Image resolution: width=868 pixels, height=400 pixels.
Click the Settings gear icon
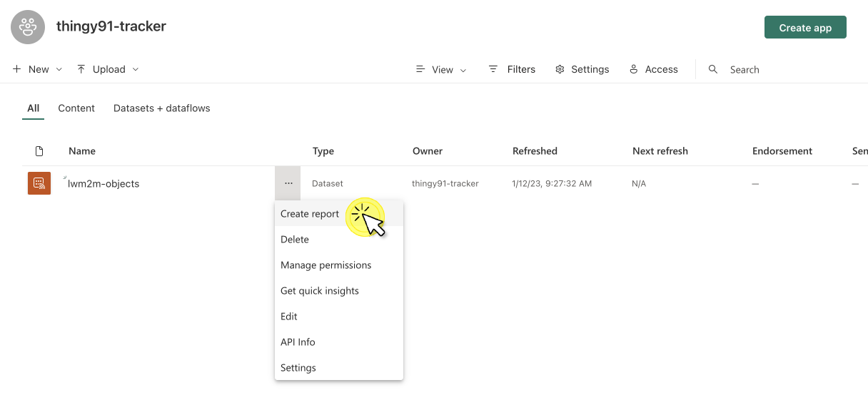(560, 69)
